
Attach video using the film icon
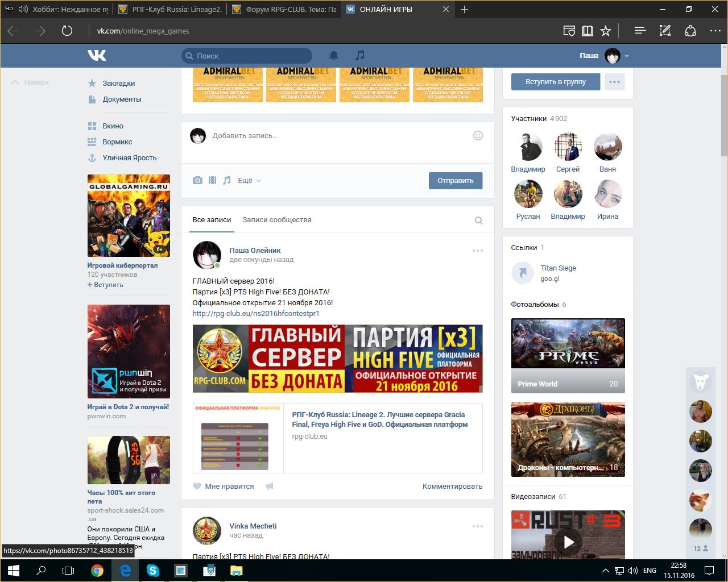pos(212,180)
